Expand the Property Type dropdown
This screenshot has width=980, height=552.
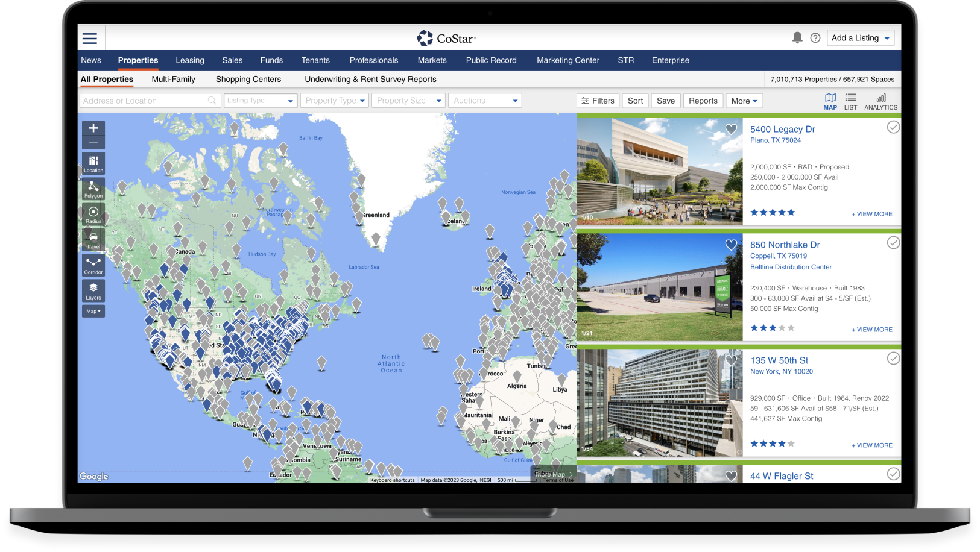[335, 101]
